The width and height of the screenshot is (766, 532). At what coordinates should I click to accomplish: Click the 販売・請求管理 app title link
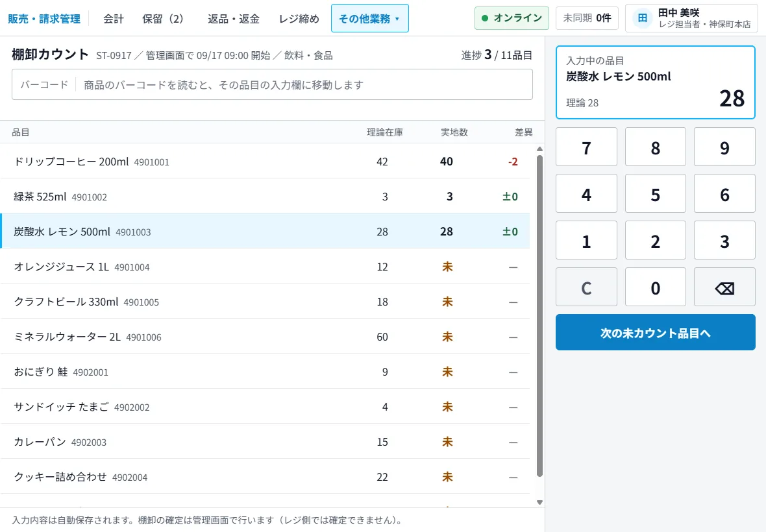point(44,19)
